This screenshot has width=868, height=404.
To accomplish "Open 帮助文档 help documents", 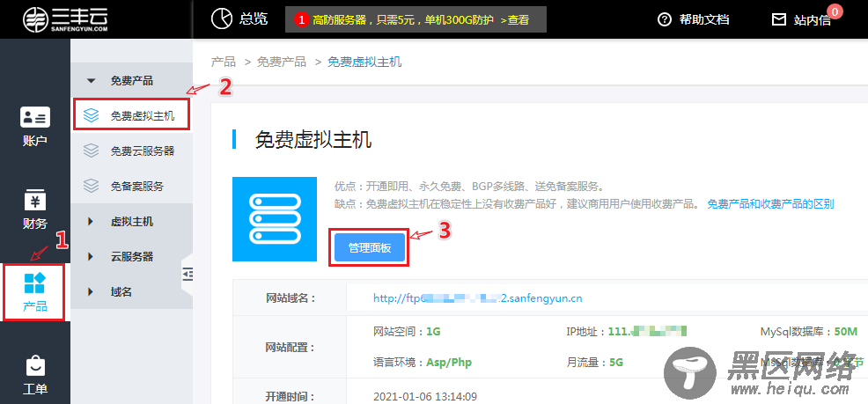I will point(704,20).
